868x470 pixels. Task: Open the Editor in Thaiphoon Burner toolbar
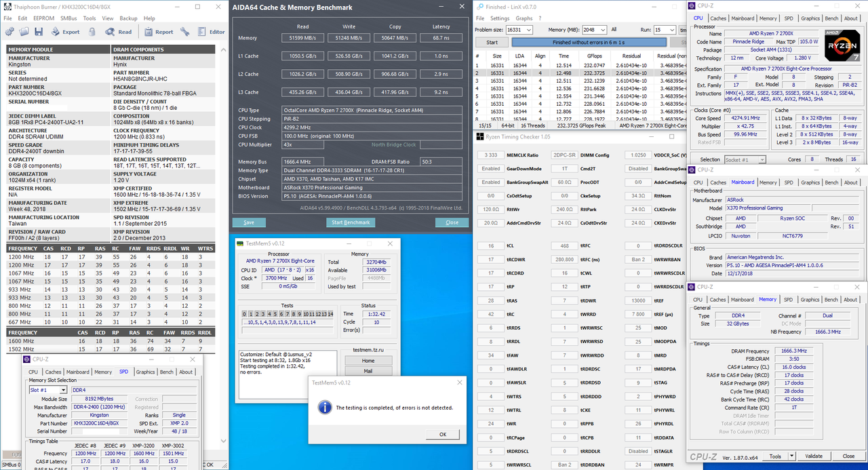point(211,32)
